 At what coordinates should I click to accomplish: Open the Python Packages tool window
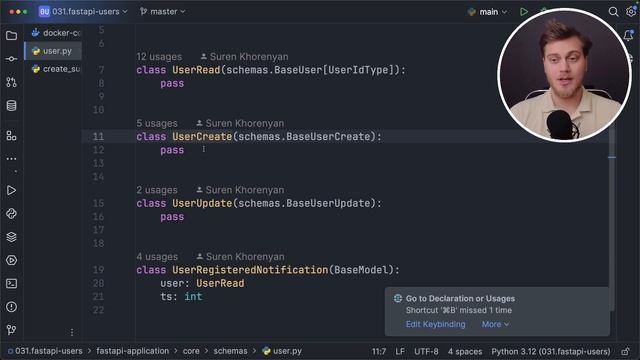(11, 213)
